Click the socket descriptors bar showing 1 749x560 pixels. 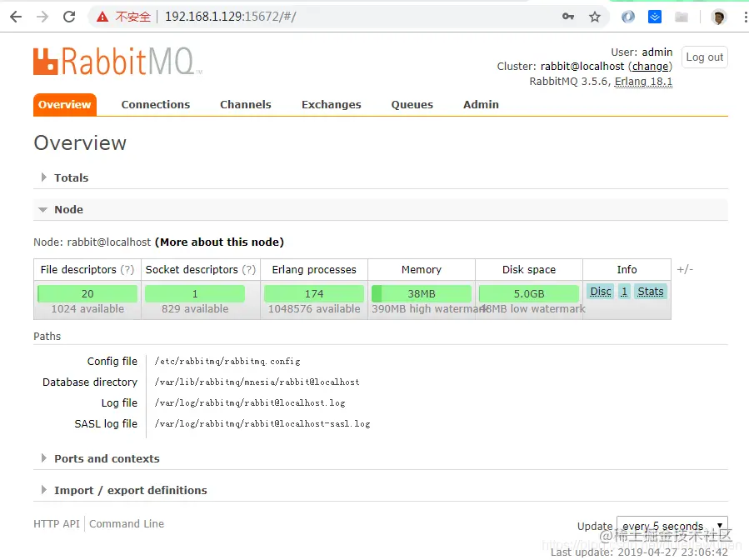pyautogui.click(x=195, y=293)
